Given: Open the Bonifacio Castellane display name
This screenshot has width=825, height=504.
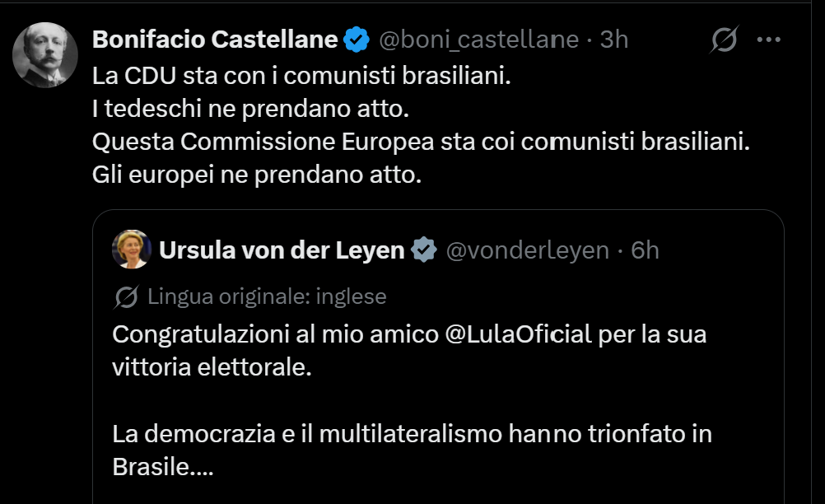Looking at the screenshot, I should pos(215,40).
